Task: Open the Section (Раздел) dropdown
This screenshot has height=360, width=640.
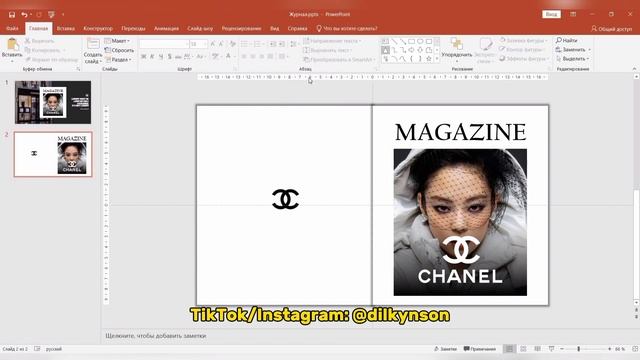Action: (118, 60)
